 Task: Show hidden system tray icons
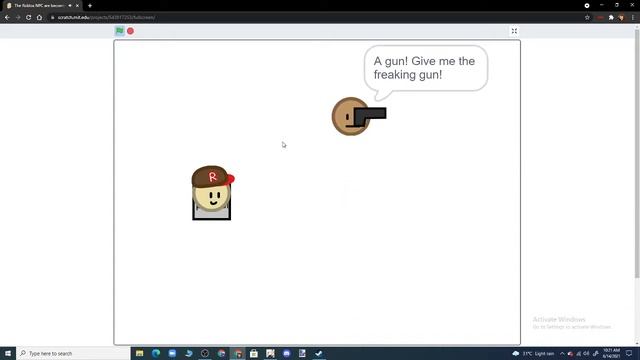(x=562, y=353)
